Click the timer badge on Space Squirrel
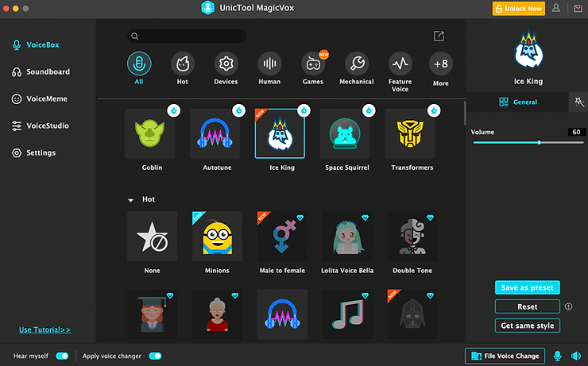 click(369, 110)
